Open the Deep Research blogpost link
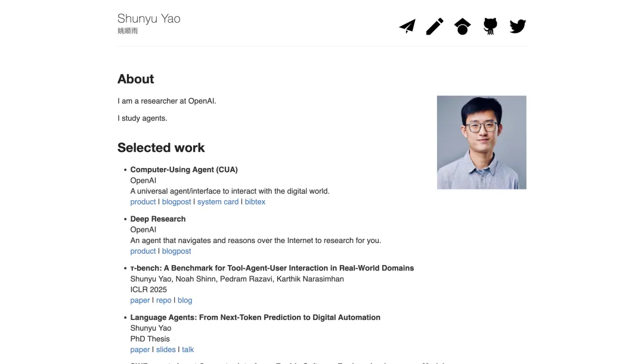644x364 pixels. 177,251
